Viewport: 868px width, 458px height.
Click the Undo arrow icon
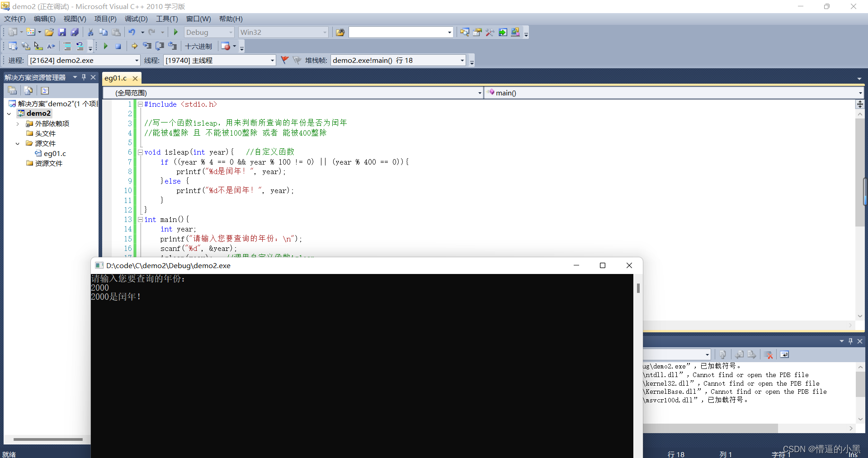132,32
